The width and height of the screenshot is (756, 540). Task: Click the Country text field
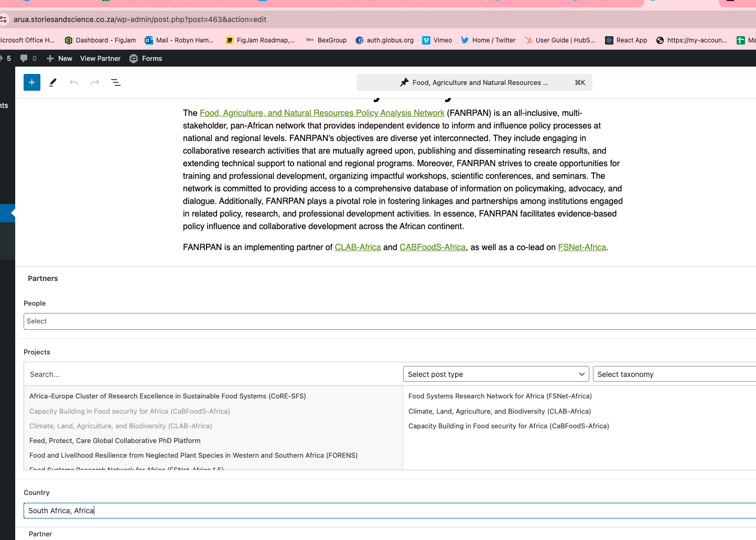[388, 511]
